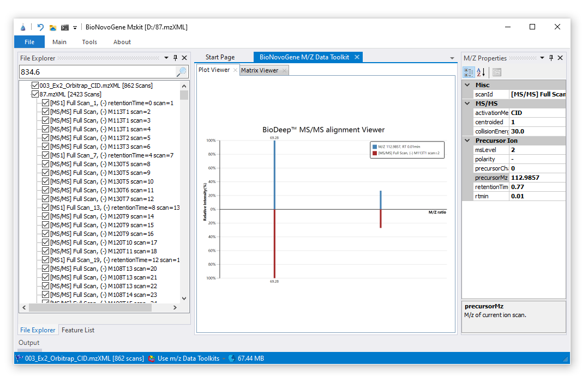Toggle checkbox for M130T5 scan=8
The image size is (588, 383).
(46, 163)
